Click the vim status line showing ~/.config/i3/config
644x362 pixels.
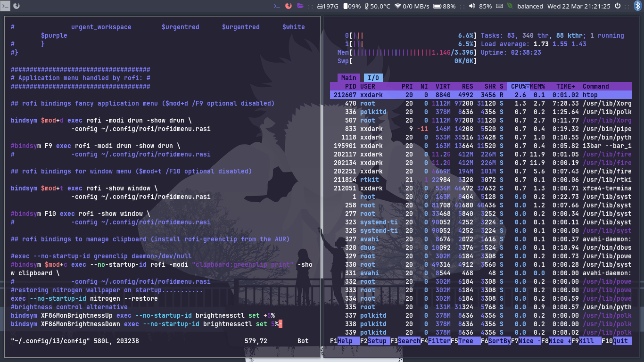(x=160, y=341)
